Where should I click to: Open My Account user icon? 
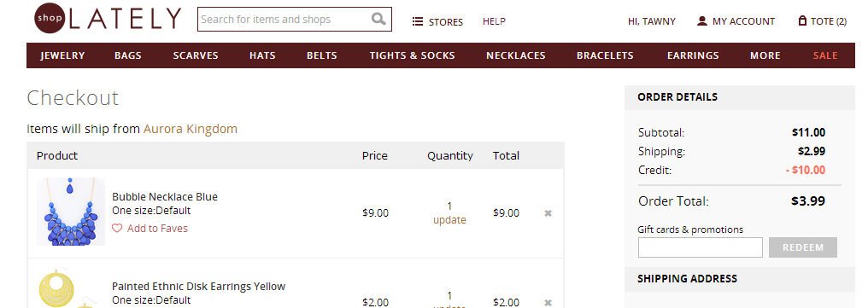click(x=702, y=21)
